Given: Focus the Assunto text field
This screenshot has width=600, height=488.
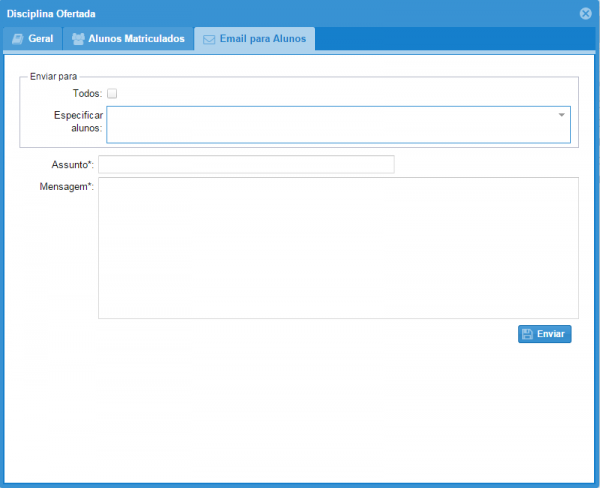Looking at the screenshot, I should coord(246,164).
